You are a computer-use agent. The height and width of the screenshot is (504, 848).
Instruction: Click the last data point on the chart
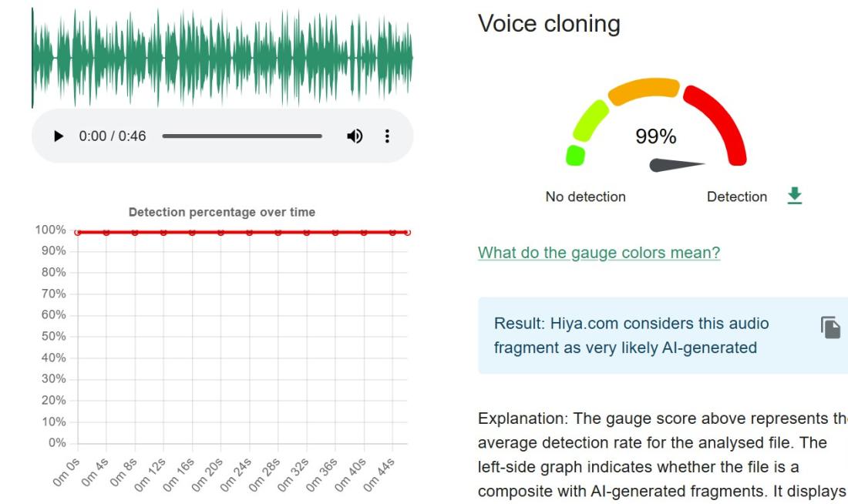pyautogui.click(x=408, y=232)
